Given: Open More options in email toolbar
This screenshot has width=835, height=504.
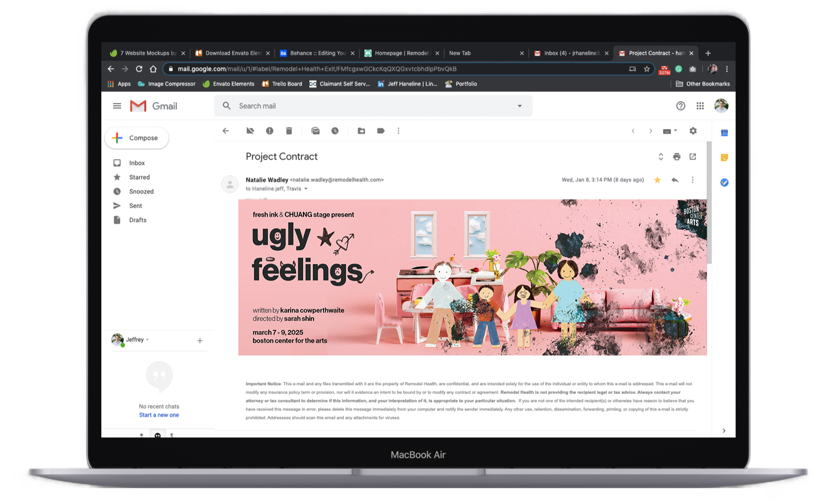Looking at the screenshot, I should pos(398,131).
